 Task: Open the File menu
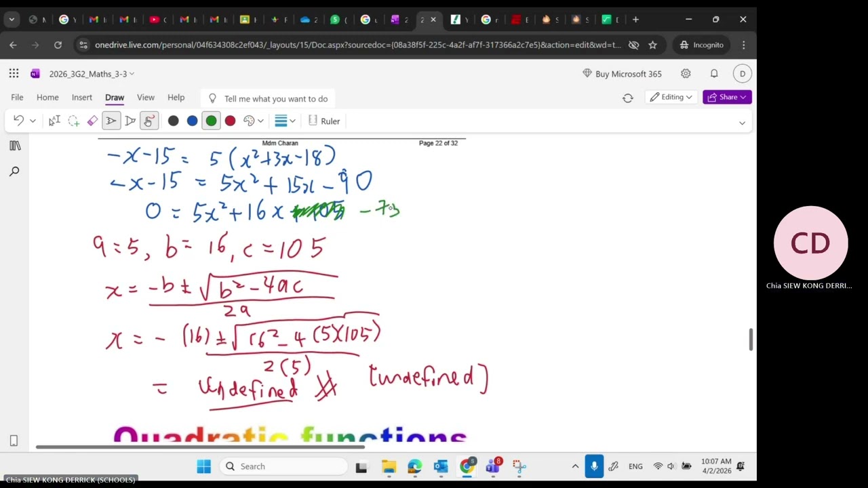pyautogui.click(x=17, y=98)
